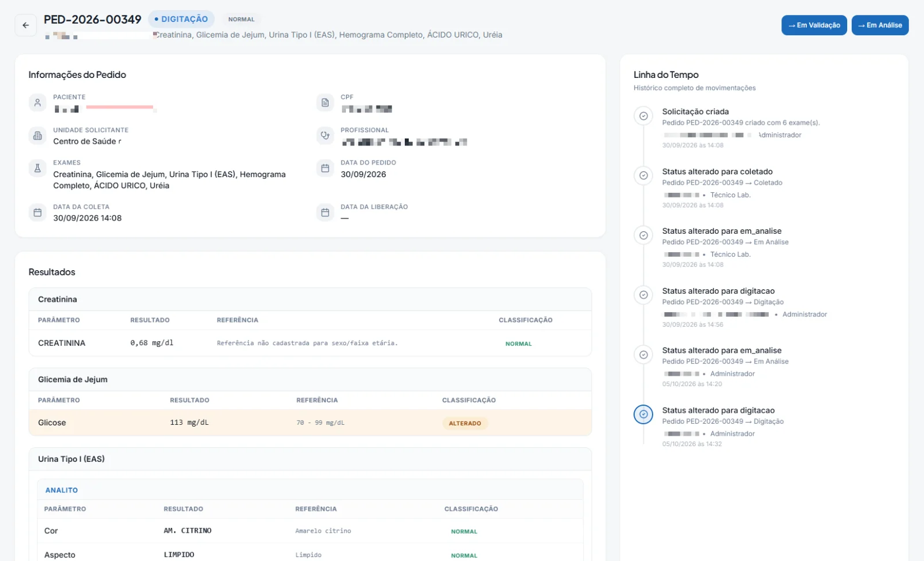Click the DIGITAÇÃO status badge
The height and width of the screenshot is (561, 924).
tap(181, 19)
